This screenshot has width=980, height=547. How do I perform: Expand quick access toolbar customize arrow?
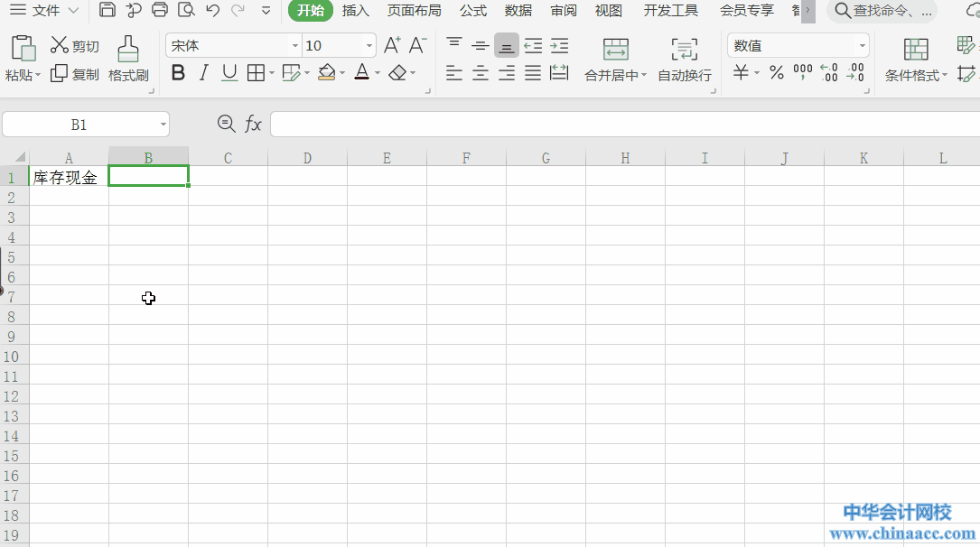pyautogui.click(x=266, y=11)
